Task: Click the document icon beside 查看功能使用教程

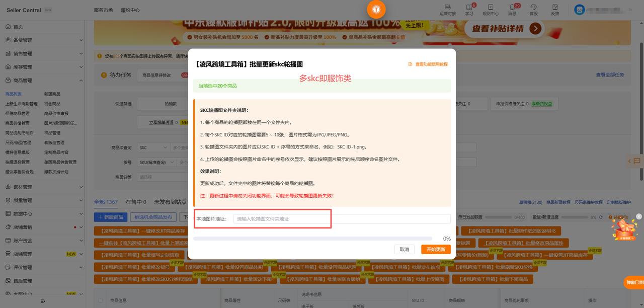Action: 410,64
